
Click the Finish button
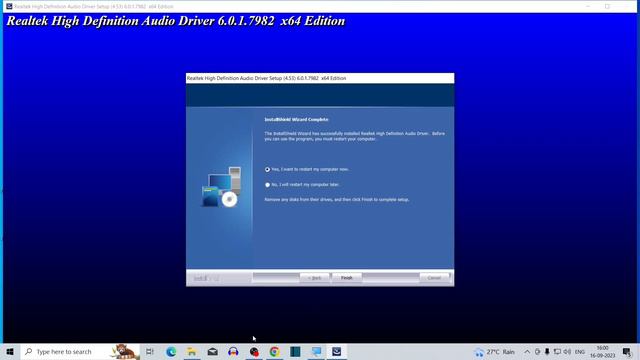347,278
